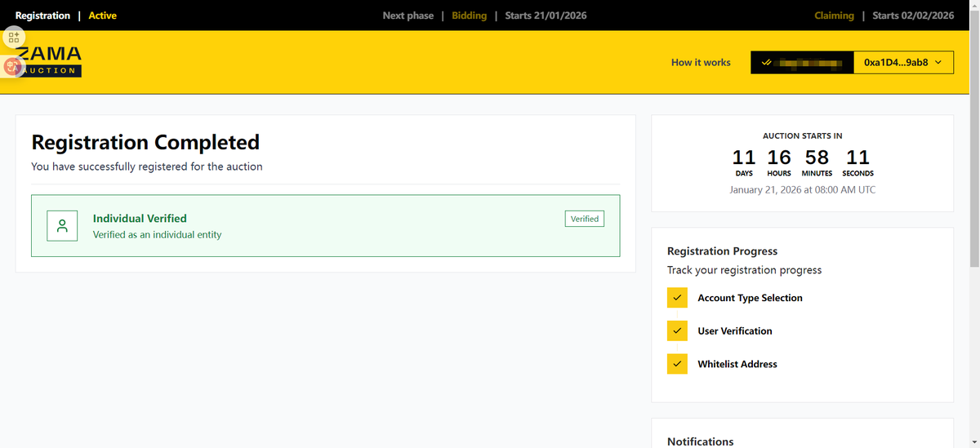Select the Registration phase tab

(x=42, y=16)
